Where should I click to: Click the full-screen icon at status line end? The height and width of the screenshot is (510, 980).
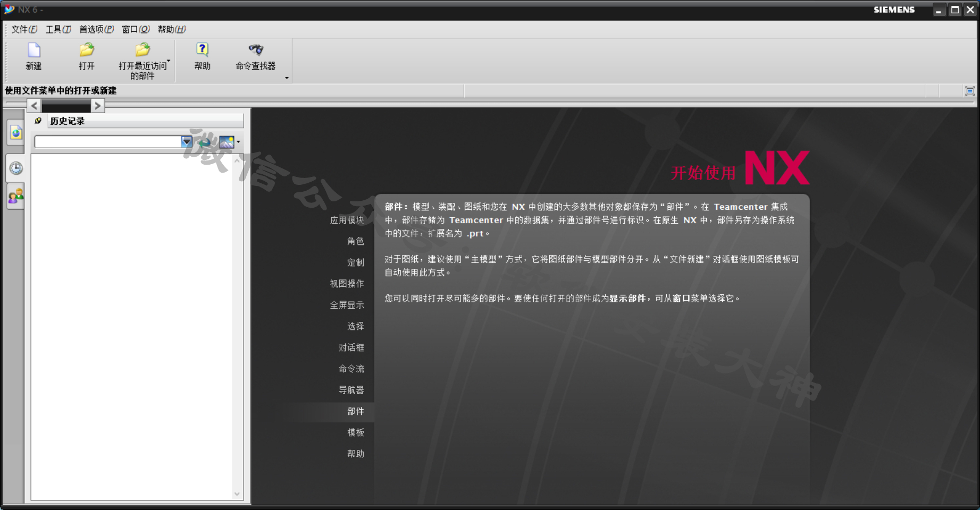[970, 91]
